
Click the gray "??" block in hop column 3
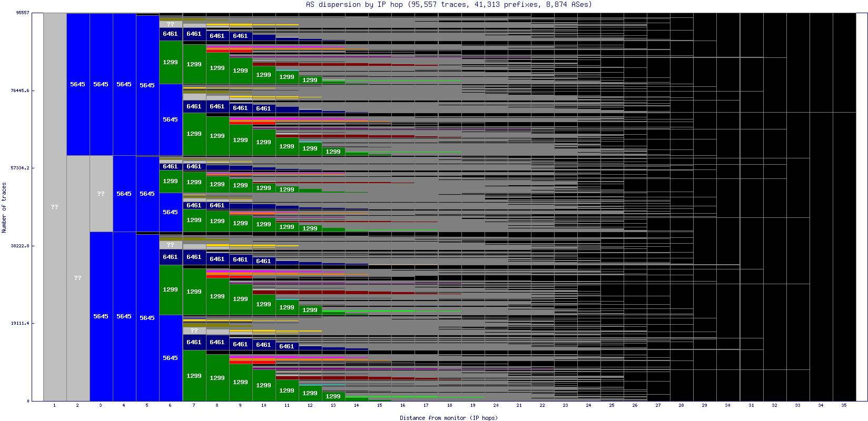(101, 194)
